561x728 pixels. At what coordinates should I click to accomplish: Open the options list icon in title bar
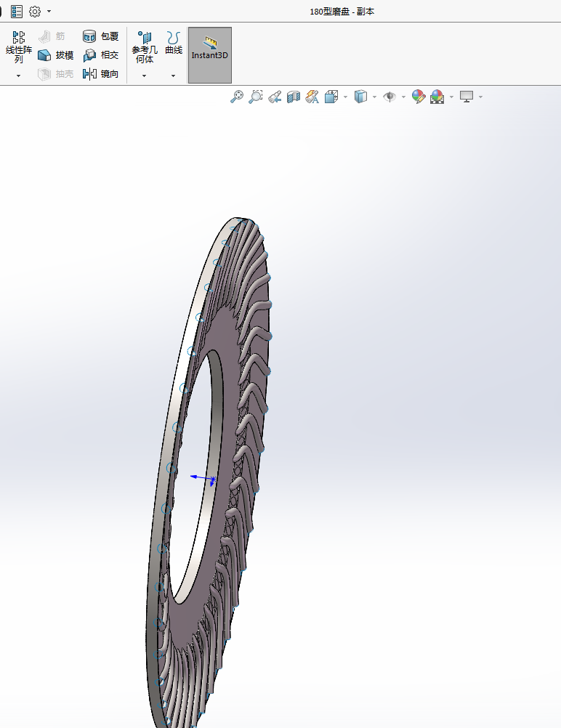pos(17,12)
